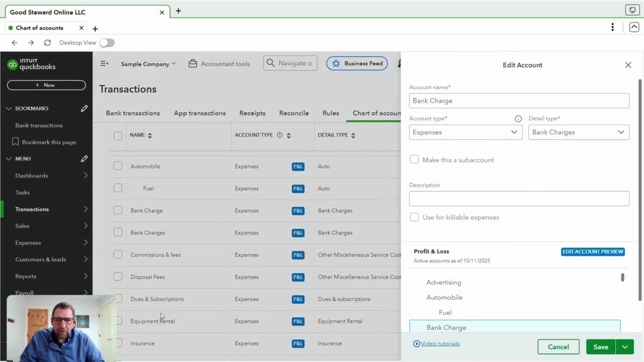Viewport: 644px width, 362px height.
Task: Sort by Name column arrows
Action: [150, 135]
